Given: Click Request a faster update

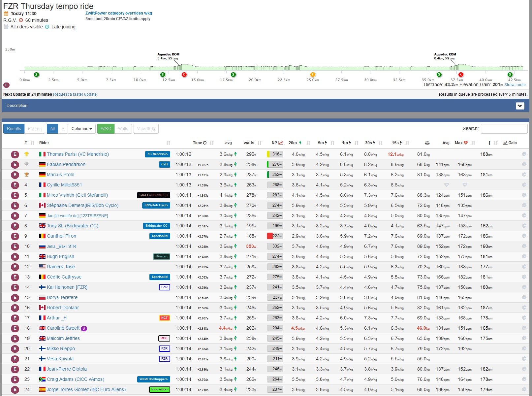Looking at the screenshot, I should (75, 94).
